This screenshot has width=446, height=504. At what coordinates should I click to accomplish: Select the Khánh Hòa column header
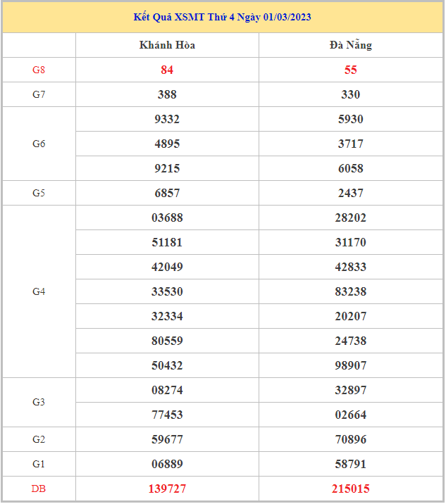(x=167, y=45)
